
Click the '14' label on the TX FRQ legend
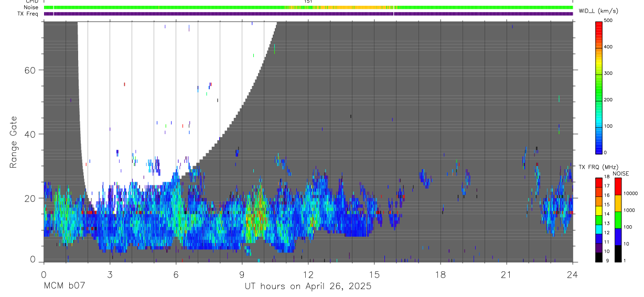pyautogui.click(x=607, y=214)
